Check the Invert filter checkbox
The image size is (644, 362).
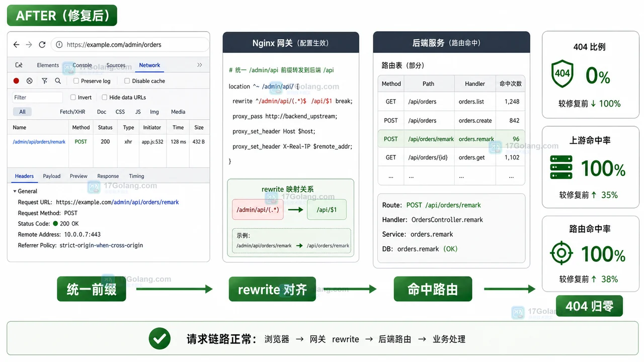pyautogui.click(x=73, y=98)
